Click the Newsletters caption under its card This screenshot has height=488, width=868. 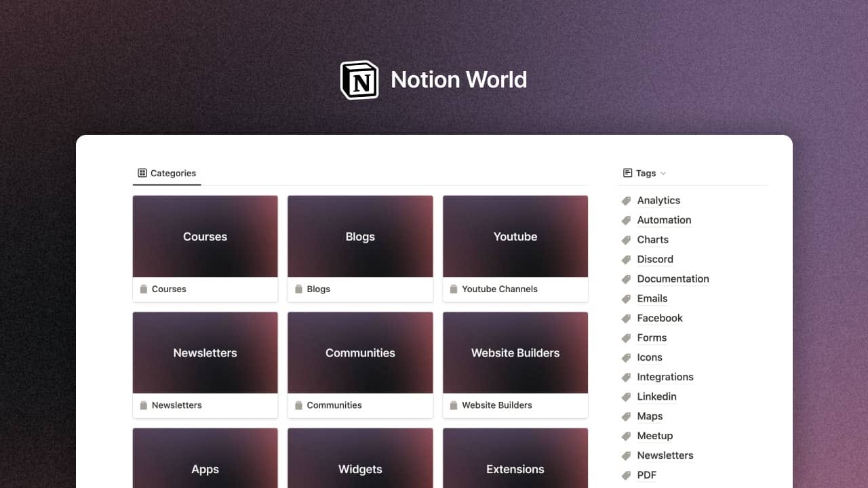coord(177,405)
